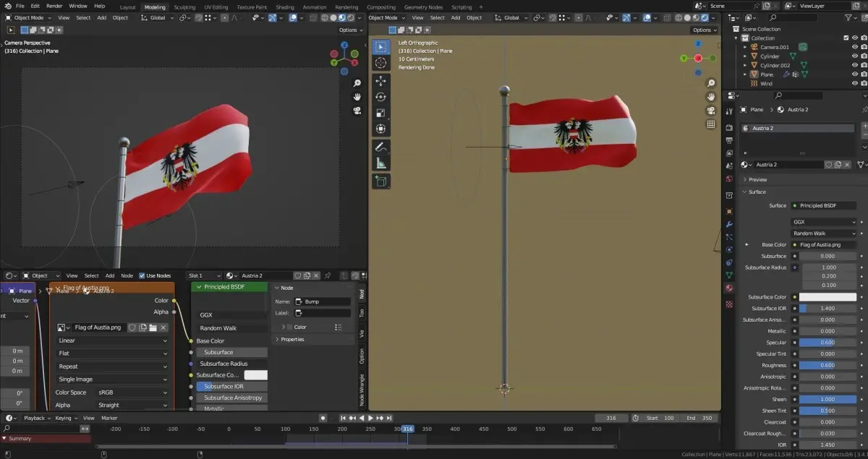The image size is (868, 459).
Task: Switch to Shading workspace tab
Action: [x=285, y=7]
